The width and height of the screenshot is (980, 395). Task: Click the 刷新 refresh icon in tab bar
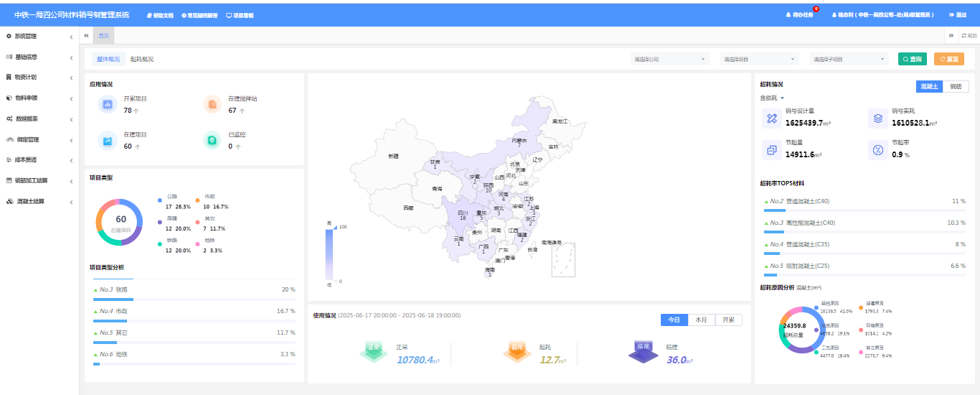tap(969, 35)
